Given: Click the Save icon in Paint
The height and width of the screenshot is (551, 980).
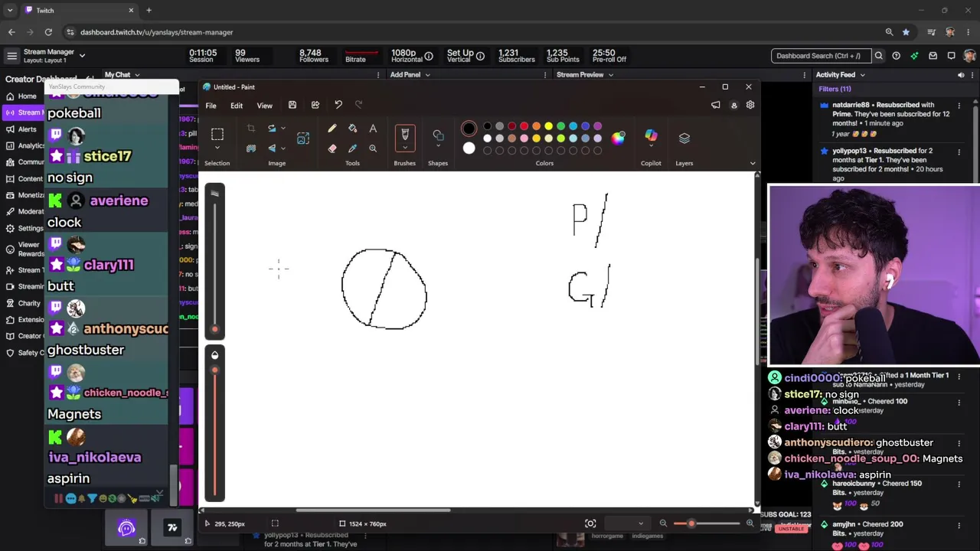Looking at the screenshot, I should pos(292,105).
